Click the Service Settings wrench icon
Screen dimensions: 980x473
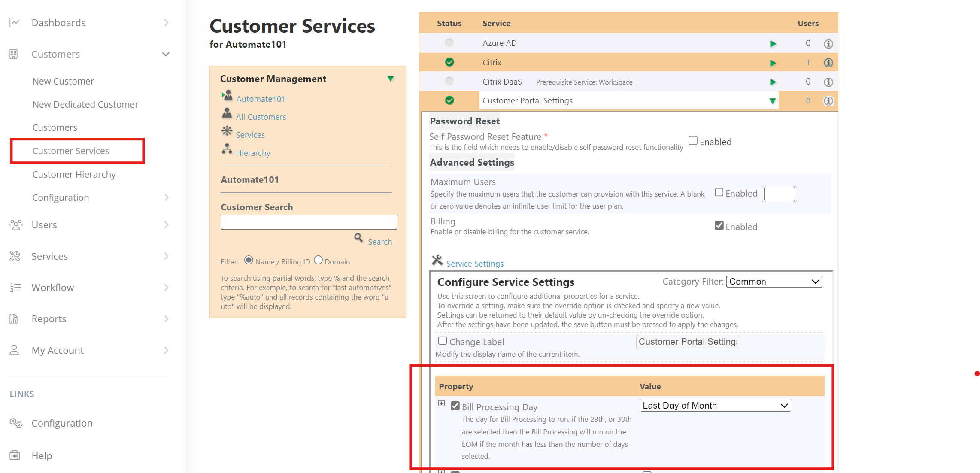(437, 260)
